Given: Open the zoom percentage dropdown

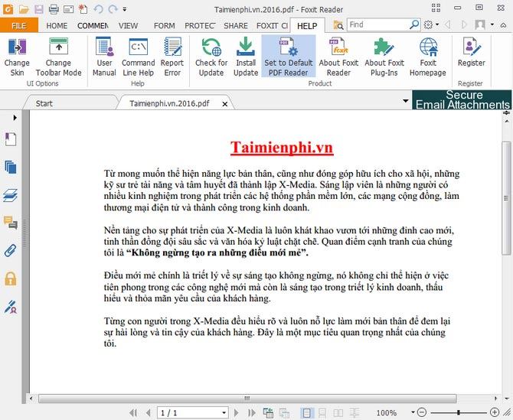Looking at the screenshot, I should coord(413,412).
